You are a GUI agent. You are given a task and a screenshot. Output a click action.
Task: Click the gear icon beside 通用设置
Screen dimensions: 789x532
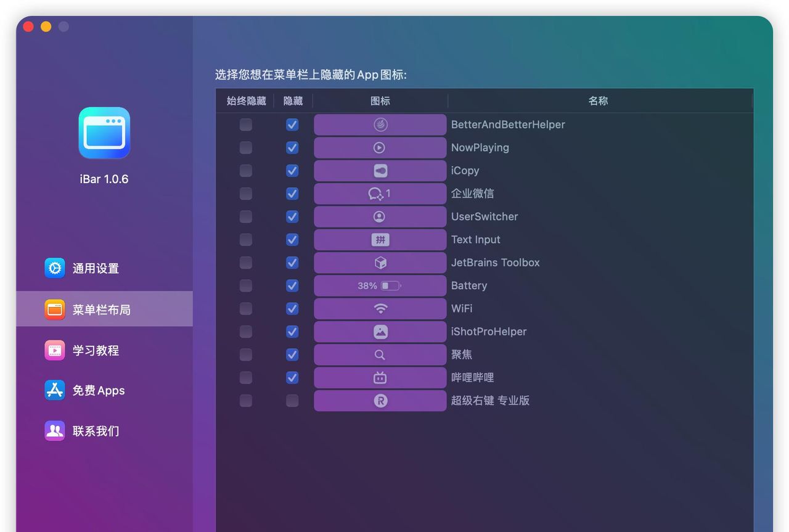point(55,268)
